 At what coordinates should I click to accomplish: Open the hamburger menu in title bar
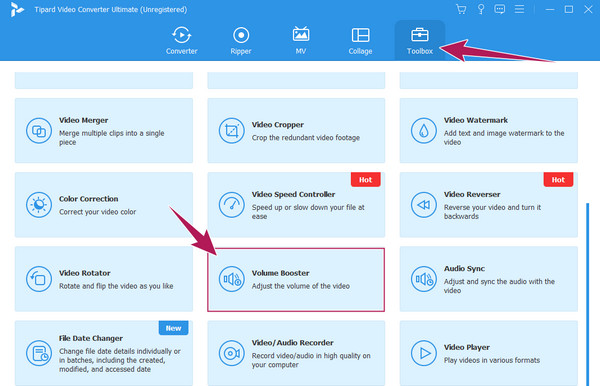[x=519, y=9]
